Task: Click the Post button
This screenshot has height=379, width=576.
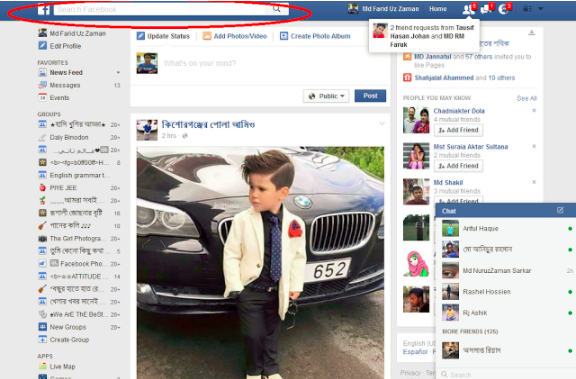Action: pos(370,96)
